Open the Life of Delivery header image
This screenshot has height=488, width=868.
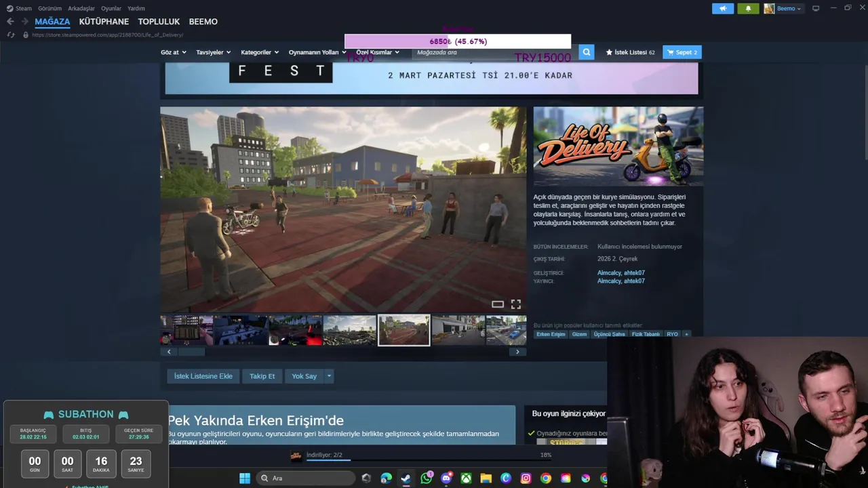click(x=618, y=146)
